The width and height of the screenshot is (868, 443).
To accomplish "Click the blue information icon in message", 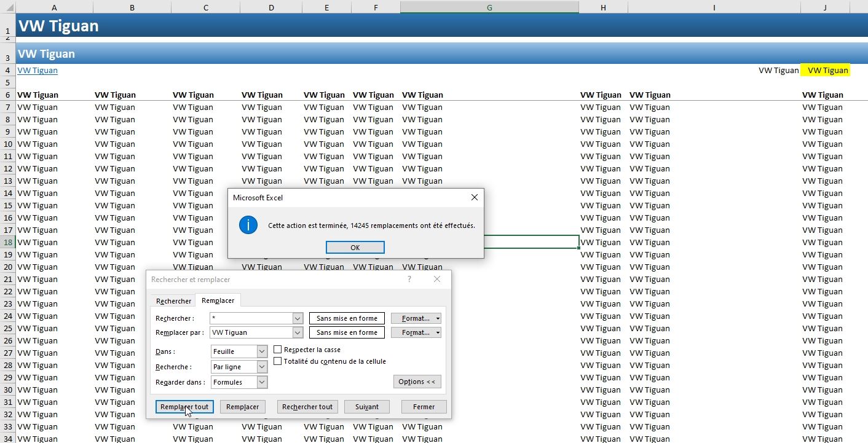I will 248,225.
